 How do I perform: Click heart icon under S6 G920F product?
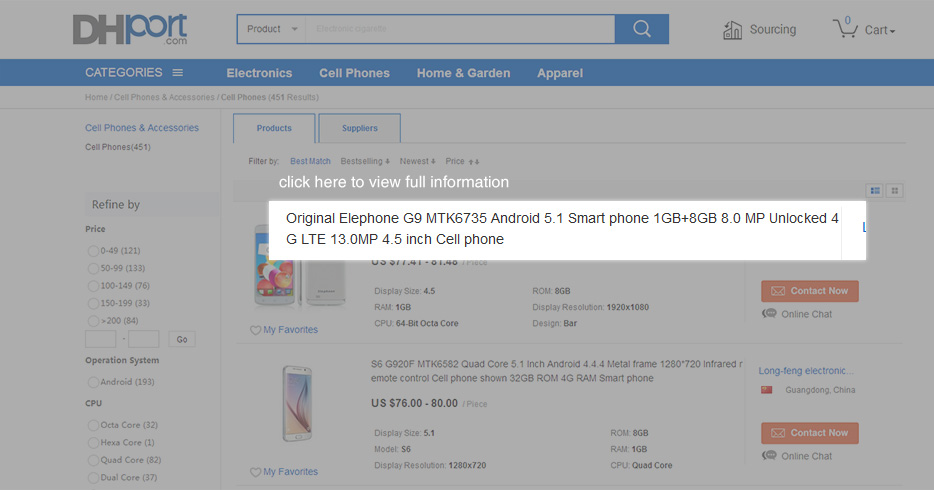pyautogui.click(x=255, y=472)
